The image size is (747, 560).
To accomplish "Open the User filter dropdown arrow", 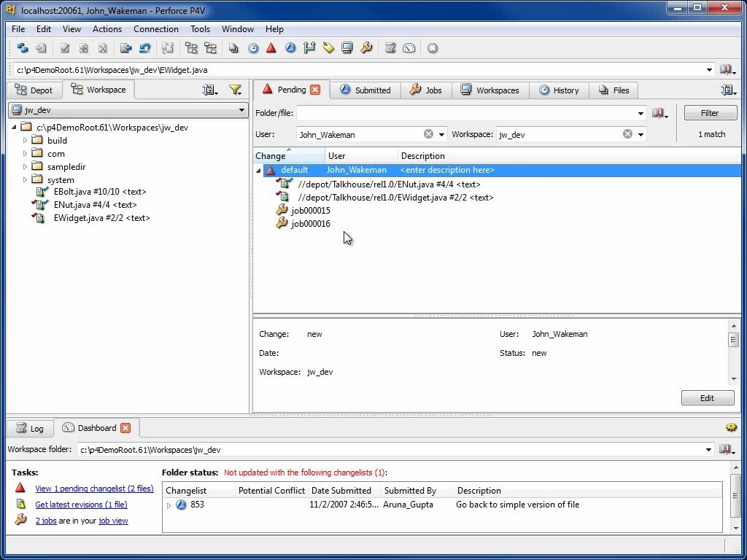I will [x=441, y=135].
